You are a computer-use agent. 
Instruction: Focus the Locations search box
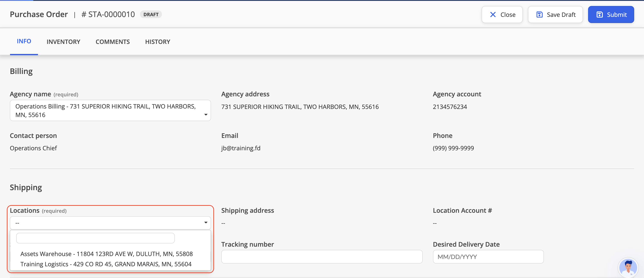point(95,238)
